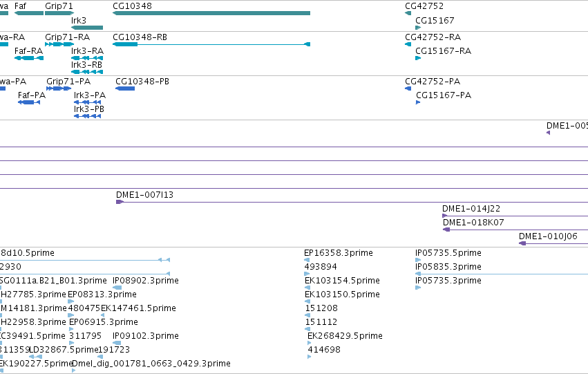The height and width of the screenshot is (374, 588).
Task: Click the EK147461.5prime EST marker
Action: 103,315
